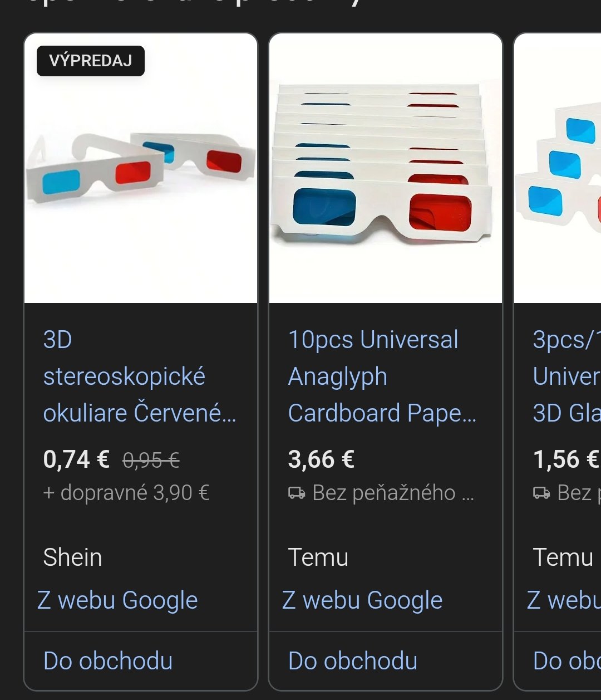This screenshot has height=700, width=601.
Task: Open the '3pcs' Universal 3D Glasses title link
Action: [566, 376]
